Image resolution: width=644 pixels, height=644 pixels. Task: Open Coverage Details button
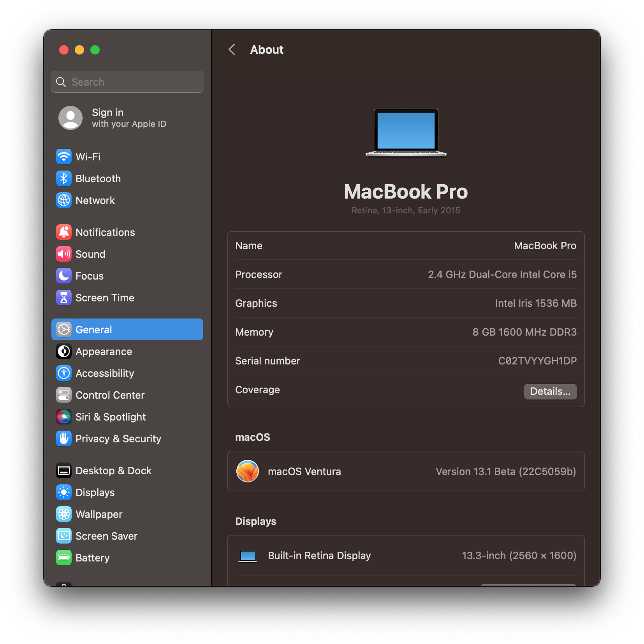[551, 391]
